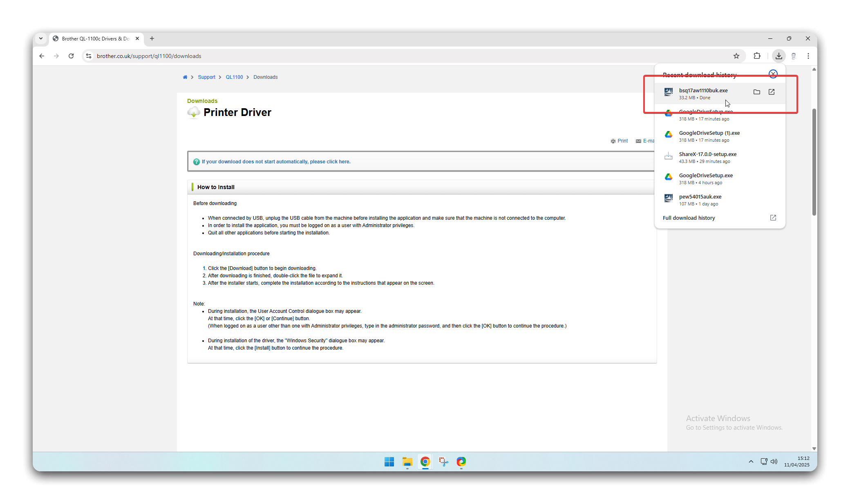
Task: Close the recent download history popup
Action: [773, 74]
